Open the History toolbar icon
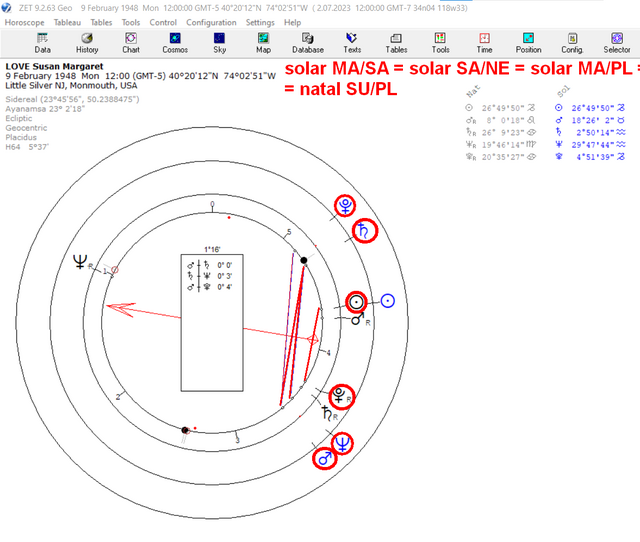The height and width of the screenshot is (542, 640). [87, 43]
